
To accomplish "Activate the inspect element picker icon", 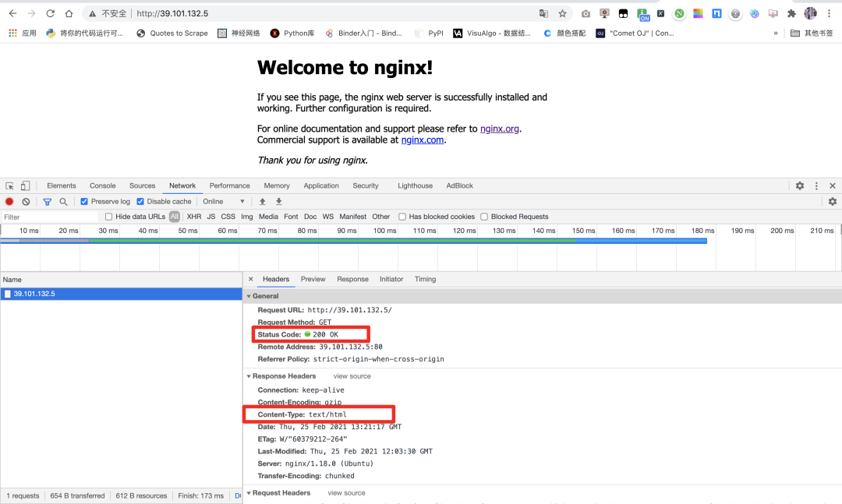I will [x=9, y=185].
